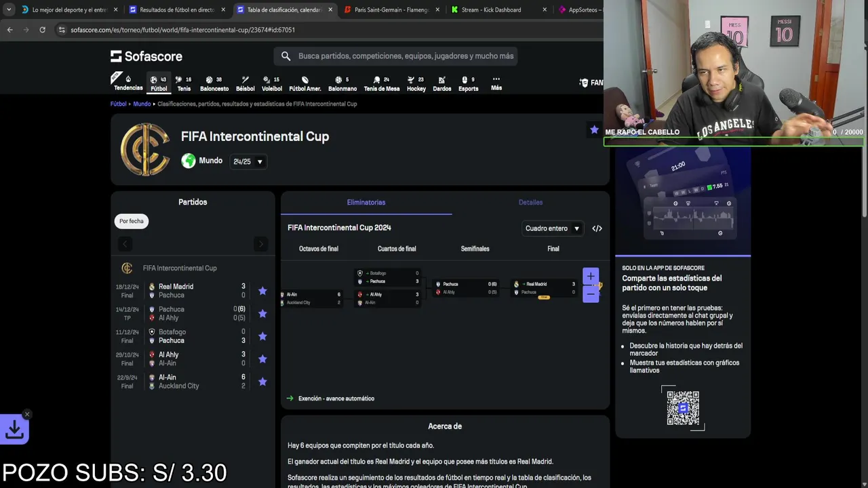This screenshot has width=868, height=488.
Task: Open the Pachuca-Al Ahly semifinal bracket box
Action: click(467, 288)
